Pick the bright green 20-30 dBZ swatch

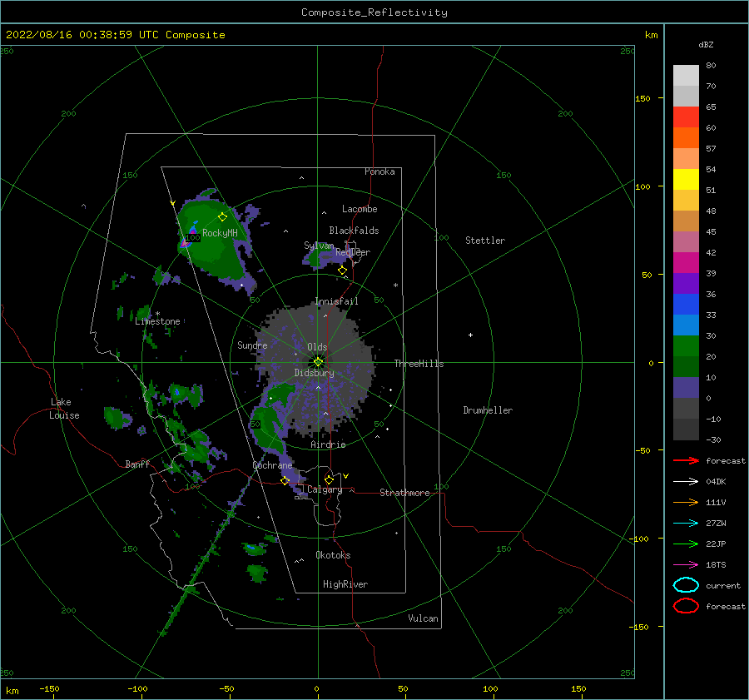click(x=686, y=346)
